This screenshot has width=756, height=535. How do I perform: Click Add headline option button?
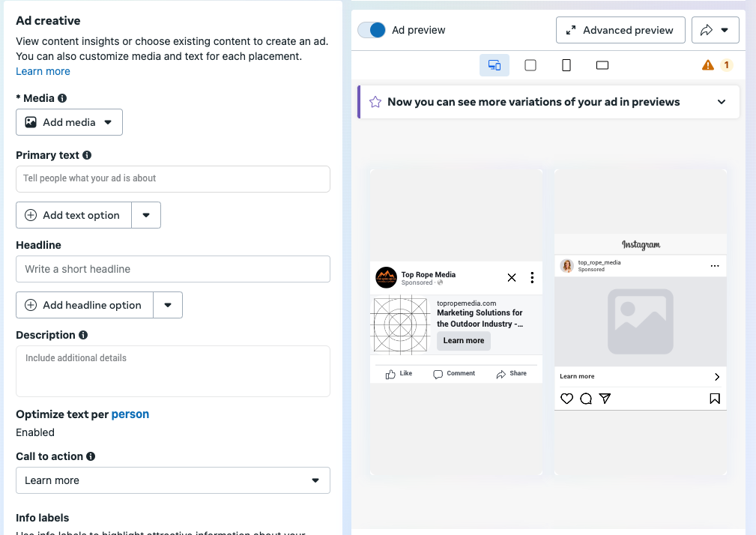click(x=85, y=305)
